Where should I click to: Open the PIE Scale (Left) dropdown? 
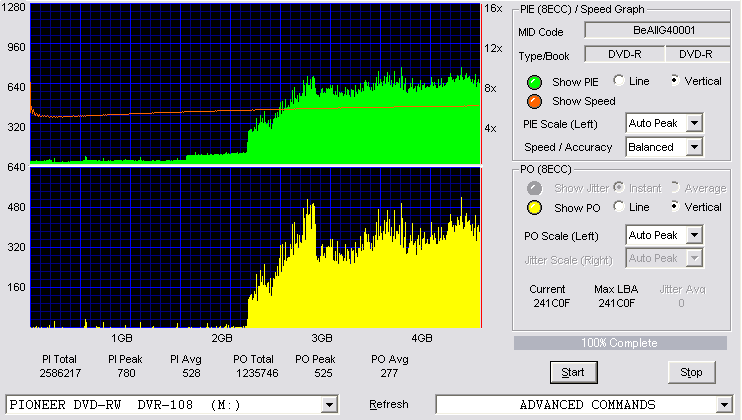[694, 123]
